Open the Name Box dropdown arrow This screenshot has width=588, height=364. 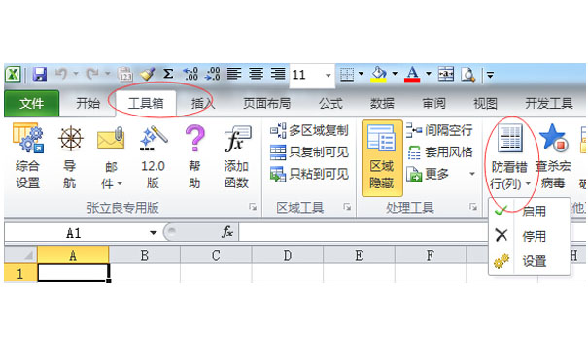point(153,233)
